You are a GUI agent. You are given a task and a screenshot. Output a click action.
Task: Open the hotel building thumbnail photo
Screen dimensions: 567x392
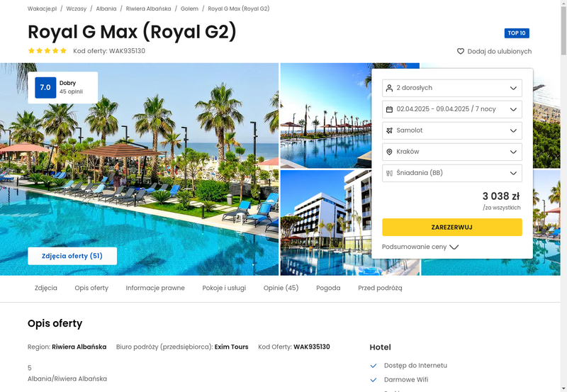326,223
